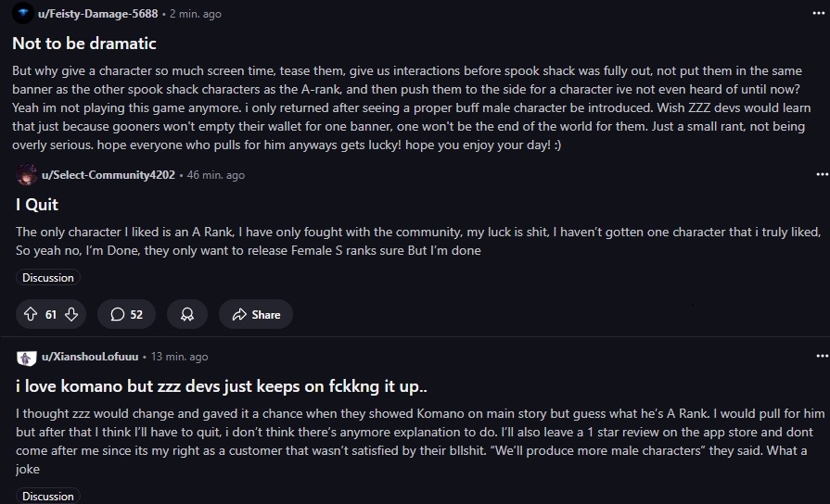Filter by Discussion flair under "I Quit"
This screenshot has width=830, height=504.
(48, 277)
